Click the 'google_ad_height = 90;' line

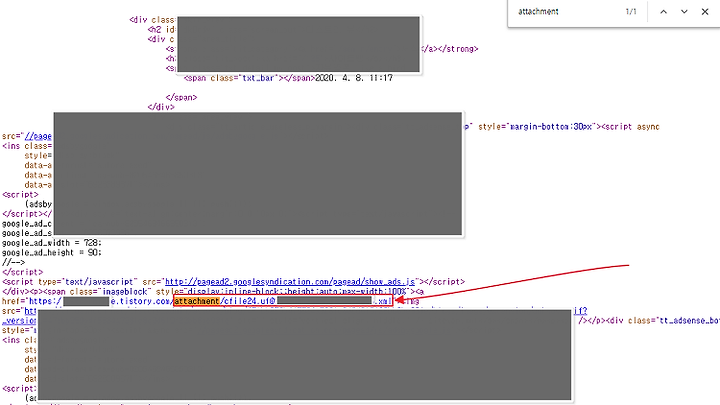pyautogui.click(x=52, y=253)
